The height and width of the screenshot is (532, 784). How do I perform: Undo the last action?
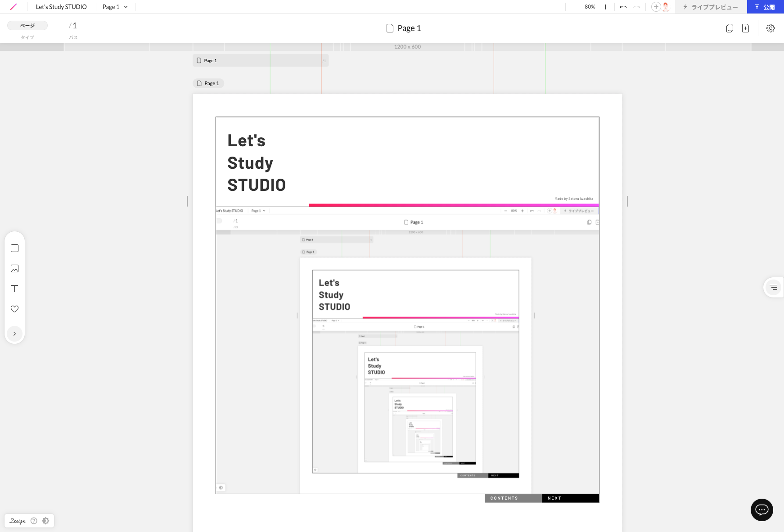coord(623,7)
